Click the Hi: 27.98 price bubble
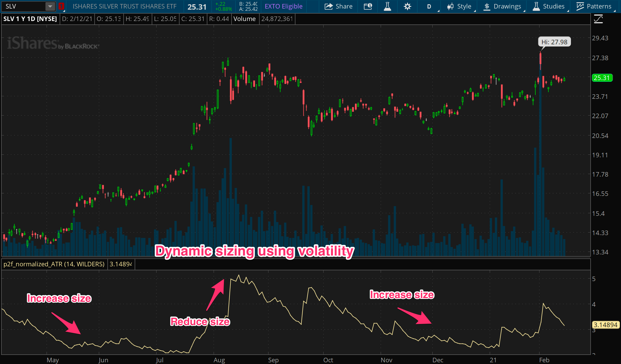This screenshot has height=364, width=621. click(x=554, y=42)
